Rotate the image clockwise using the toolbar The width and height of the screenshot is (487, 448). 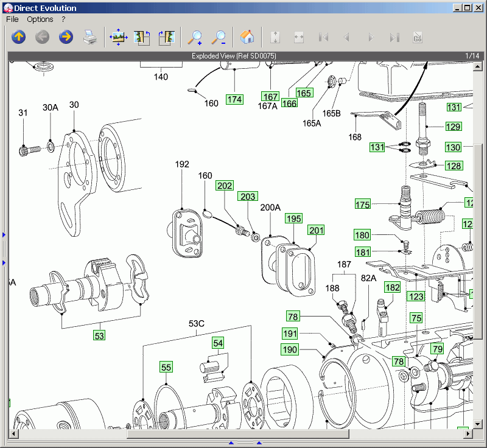click(165, 37)
